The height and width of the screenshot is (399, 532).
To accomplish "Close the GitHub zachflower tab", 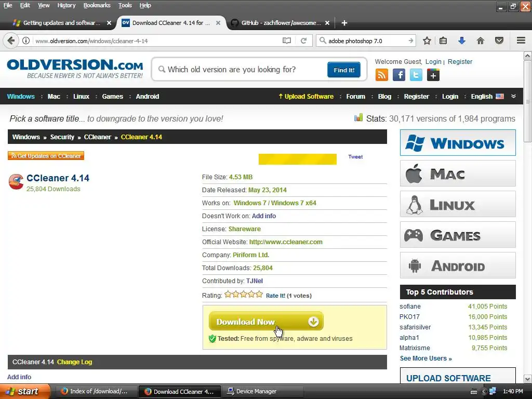I will (327, 23).
